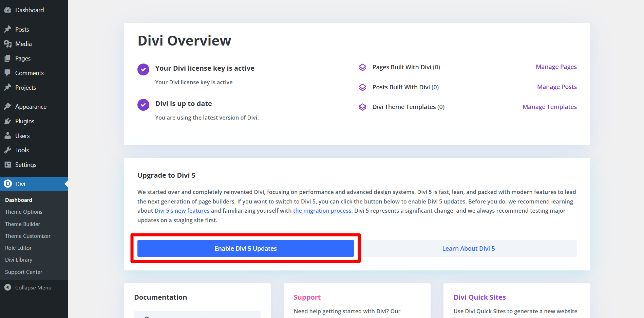Click the Posts pushpin icon
This screenshot has width=644, height=318.
[7, 29]
